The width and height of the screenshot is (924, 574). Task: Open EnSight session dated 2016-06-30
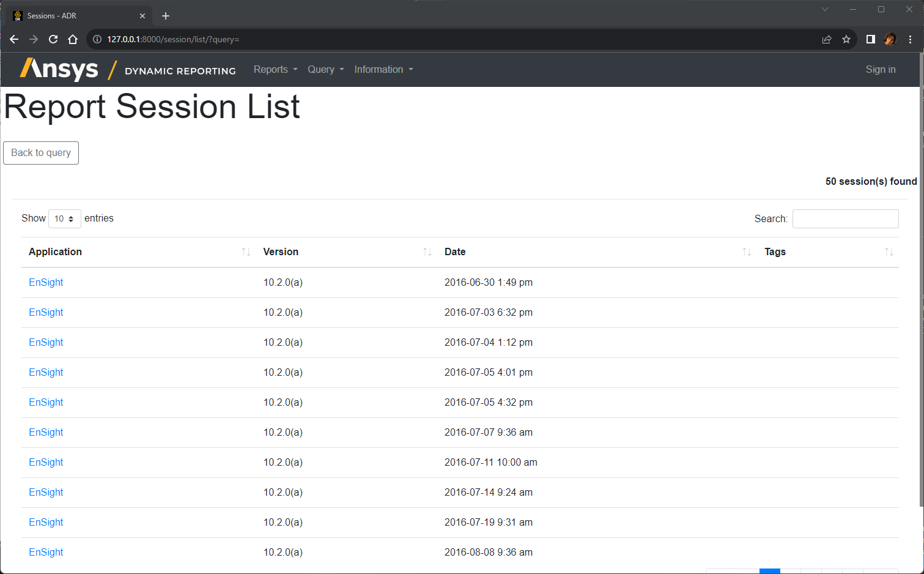click(x=46, y=283)
